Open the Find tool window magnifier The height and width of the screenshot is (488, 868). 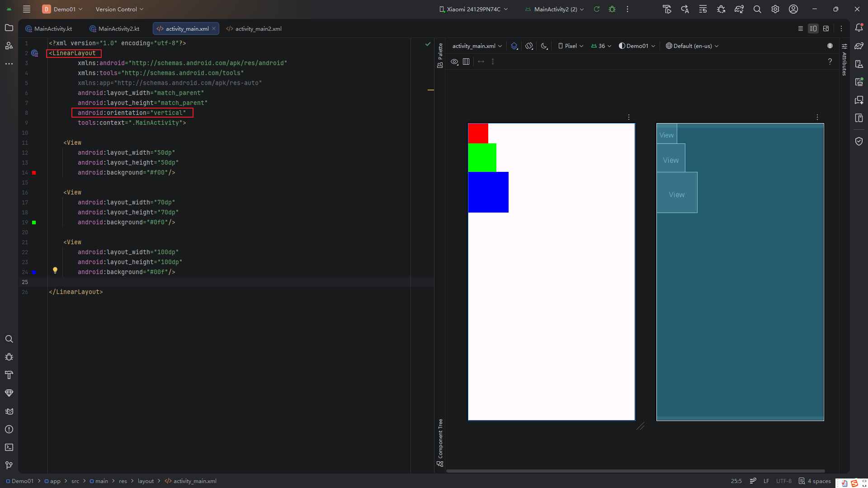[9, 339]
